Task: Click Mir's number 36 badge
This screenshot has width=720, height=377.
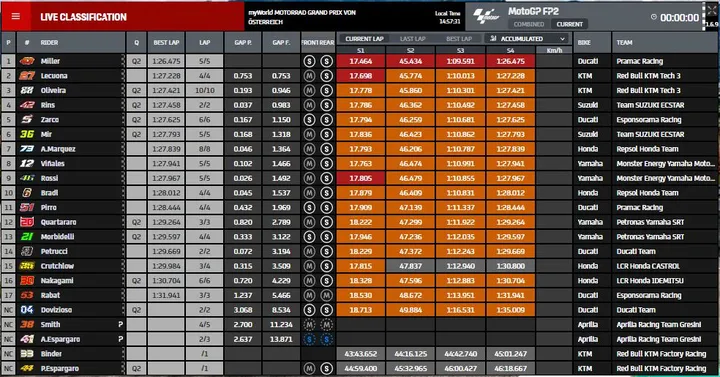Action: point(27,135)
